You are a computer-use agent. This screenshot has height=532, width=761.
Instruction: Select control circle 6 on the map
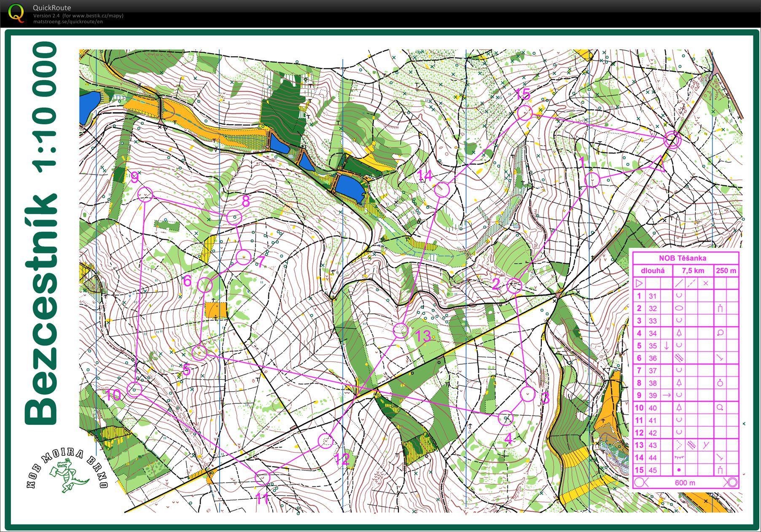[205, 285]
